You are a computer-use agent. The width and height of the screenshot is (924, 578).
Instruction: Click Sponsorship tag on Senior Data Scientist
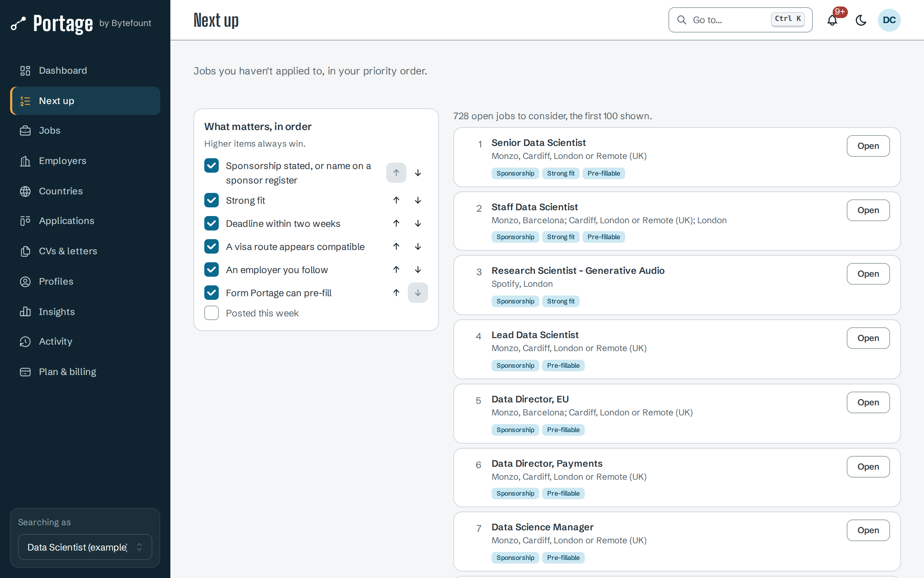coord(515,173)
